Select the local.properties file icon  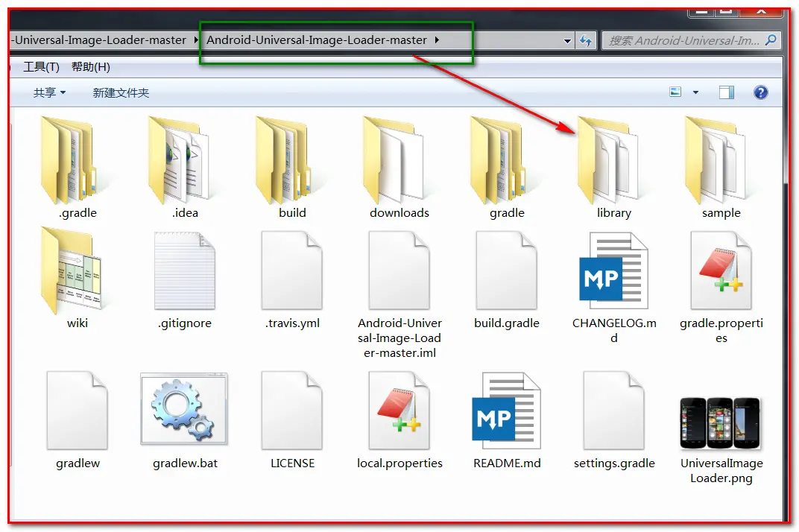(x=399, y=411)
